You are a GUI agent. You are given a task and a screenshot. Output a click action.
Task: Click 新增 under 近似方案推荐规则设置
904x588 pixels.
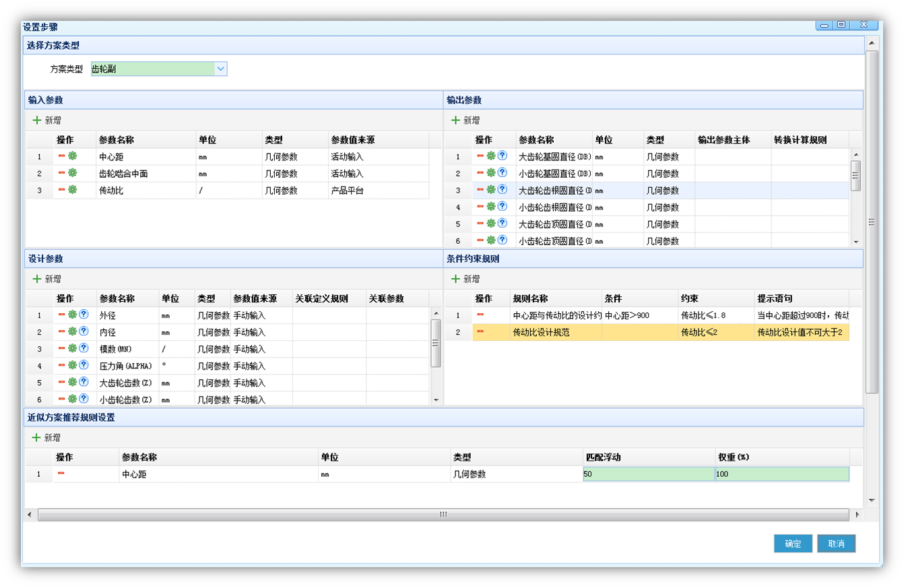(47, 438)
